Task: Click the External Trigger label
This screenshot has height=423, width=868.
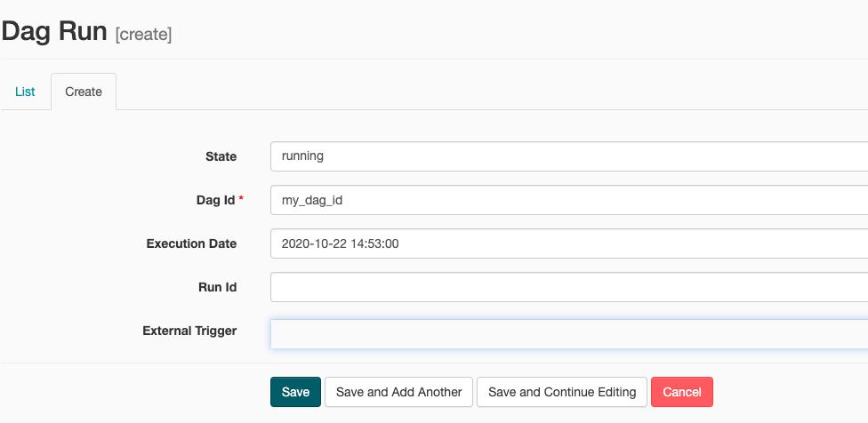Action: (190, 331)
